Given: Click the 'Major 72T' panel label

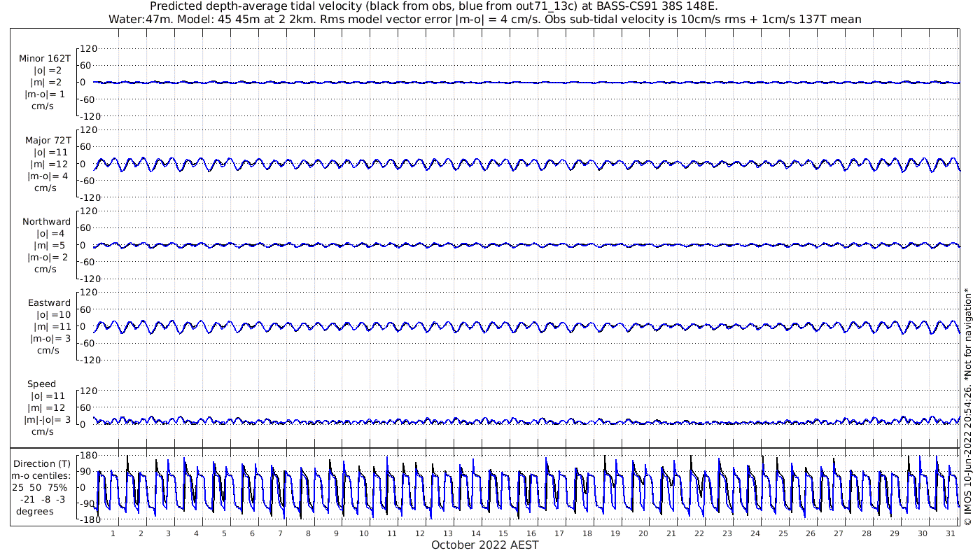Looking at the screenshot, I should [48, 141].
